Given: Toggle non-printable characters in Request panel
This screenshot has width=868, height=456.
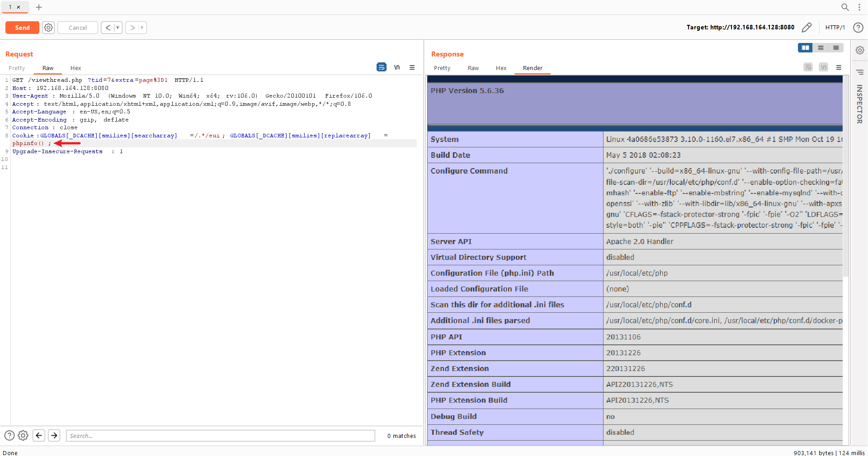Looking at the screenshot, I should [396, 67].
